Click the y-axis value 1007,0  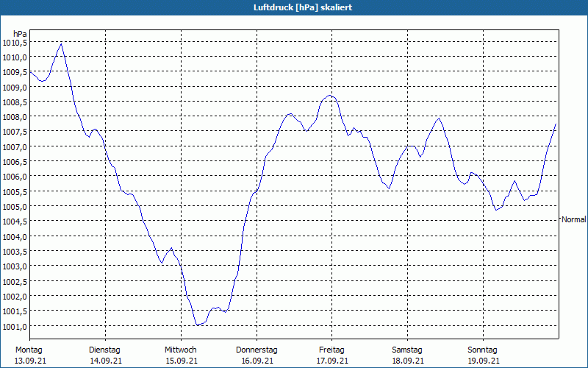15,146
